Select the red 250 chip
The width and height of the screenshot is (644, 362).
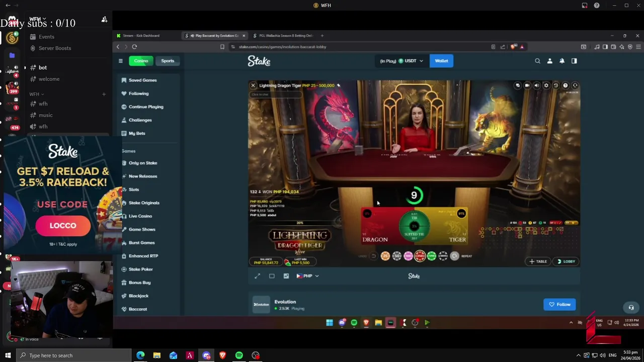[x=420, y=256]
